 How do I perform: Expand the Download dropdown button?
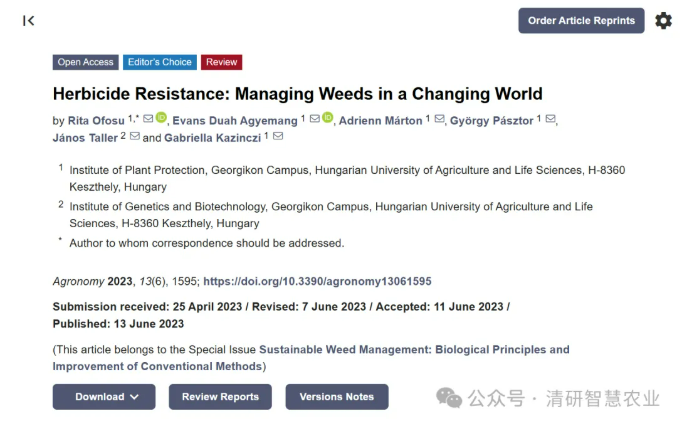(104, 397)
